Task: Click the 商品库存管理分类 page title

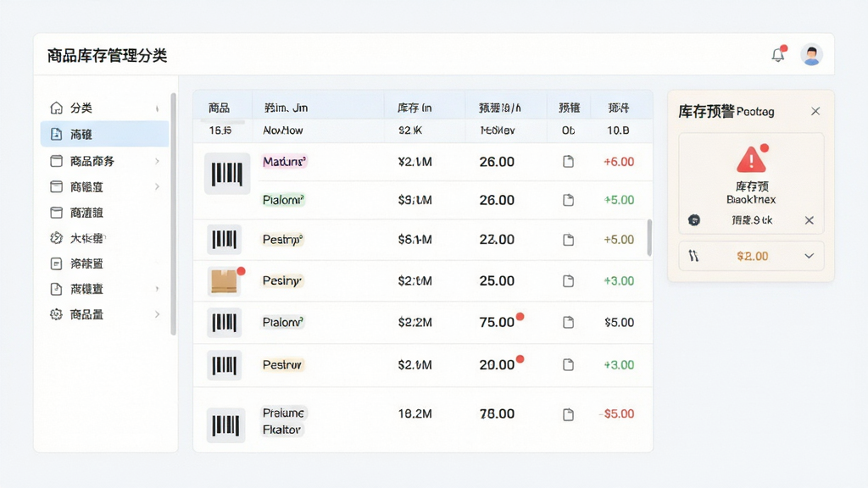Action: coord(108,55)
